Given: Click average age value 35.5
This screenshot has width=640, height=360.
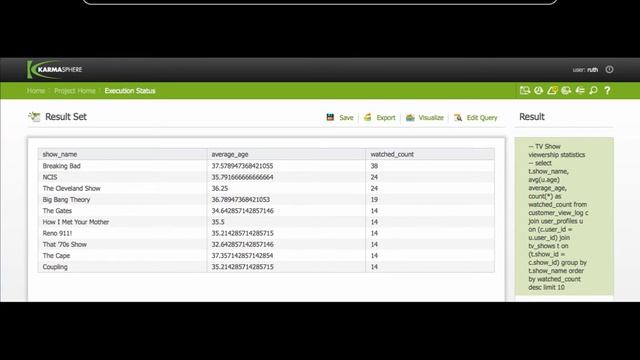Looking at the screenshot, I should (x=218, y=222).
